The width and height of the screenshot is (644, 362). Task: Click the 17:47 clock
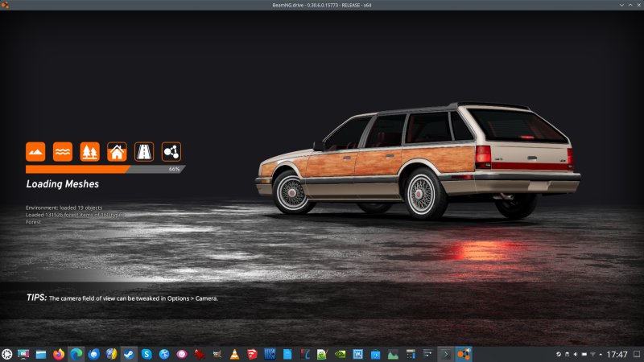pyautogui.click(x=617, y=354)
